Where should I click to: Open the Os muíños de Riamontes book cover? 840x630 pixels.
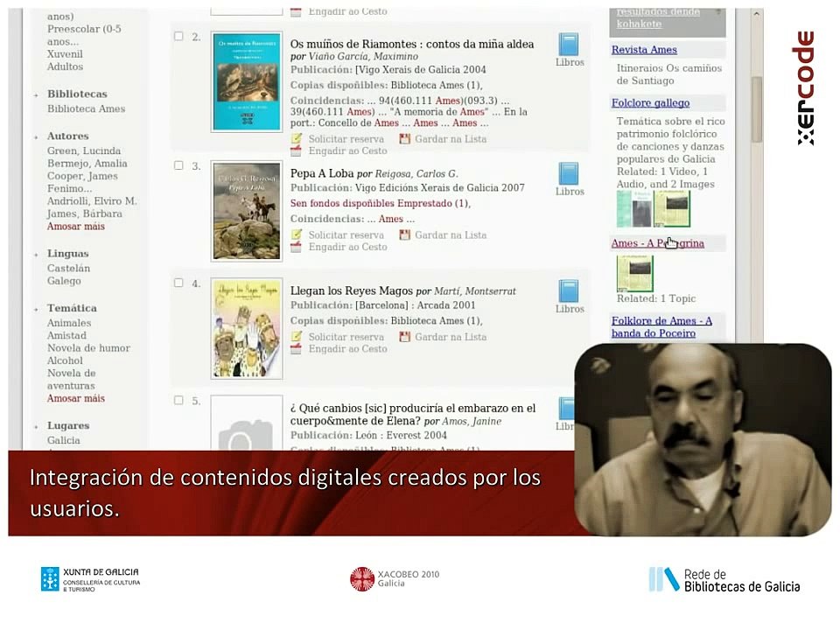(x=247, y=82)
